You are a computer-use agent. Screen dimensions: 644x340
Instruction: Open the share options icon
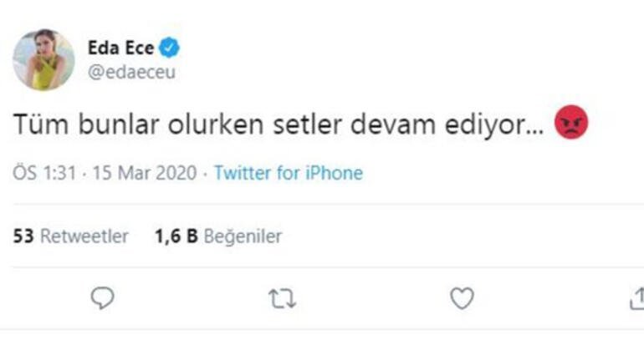pos(636,298)
